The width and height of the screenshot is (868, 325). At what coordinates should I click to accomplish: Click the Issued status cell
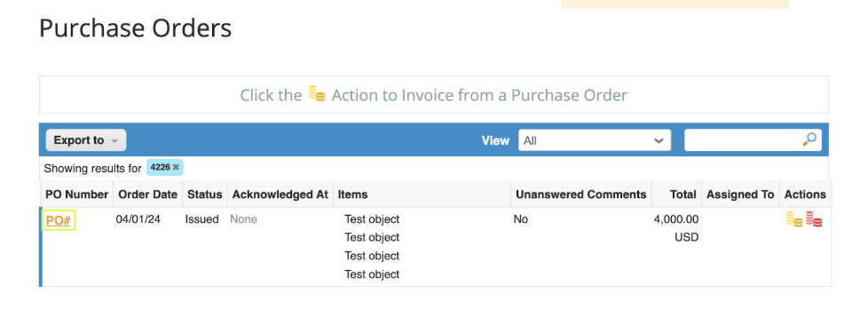(x=202, y=219)
